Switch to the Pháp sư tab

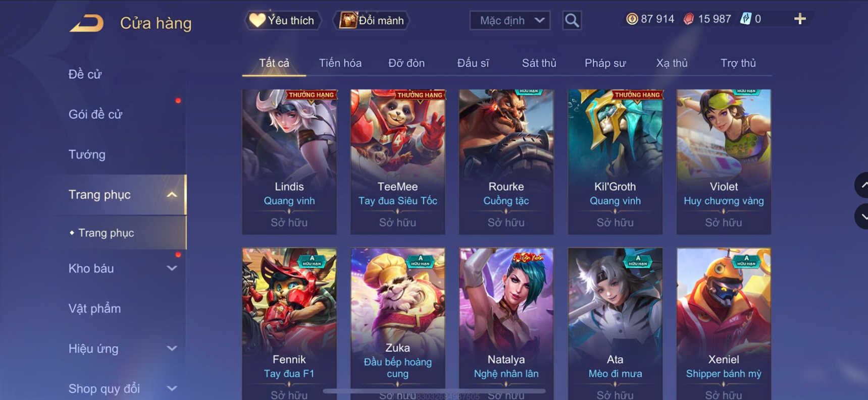click(605, 63)
